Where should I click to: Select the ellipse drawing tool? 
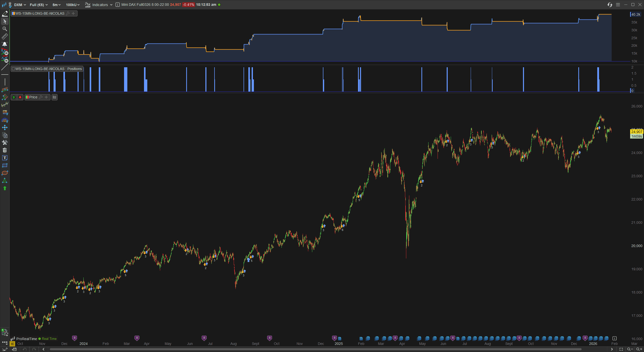pyautogui.click(x=5, y=173)
